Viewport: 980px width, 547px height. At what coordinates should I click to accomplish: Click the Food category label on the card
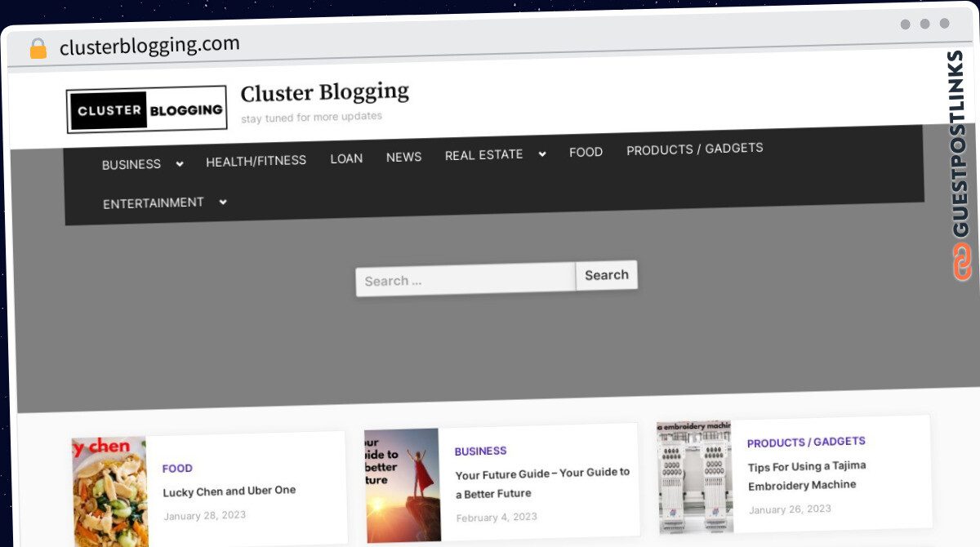177,469
